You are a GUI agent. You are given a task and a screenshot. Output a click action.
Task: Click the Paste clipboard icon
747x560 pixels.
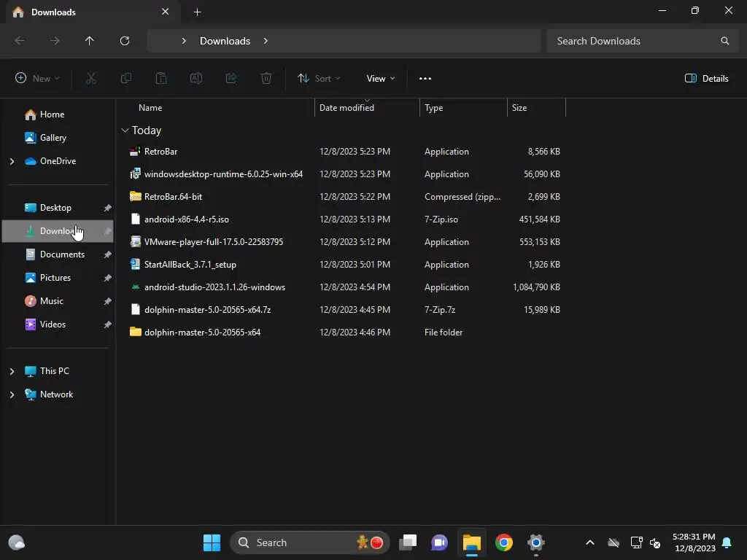161,78
